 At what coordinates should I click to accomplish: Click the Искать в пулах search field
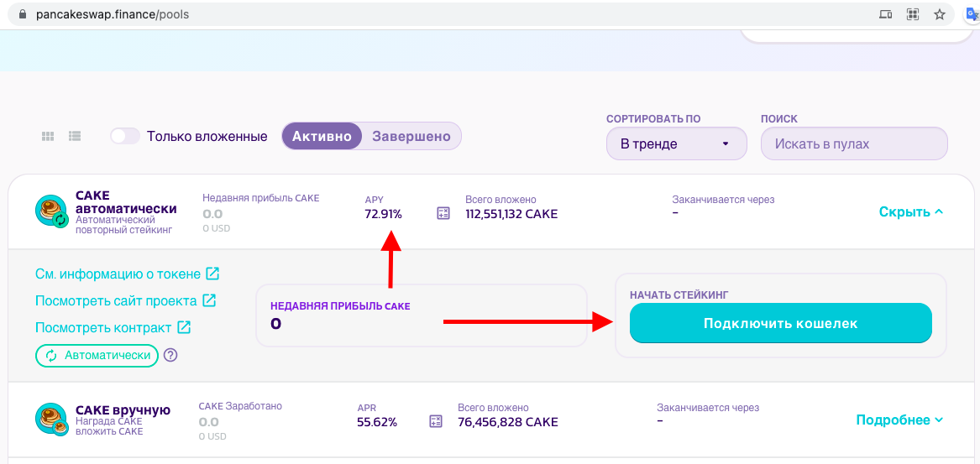854,143
